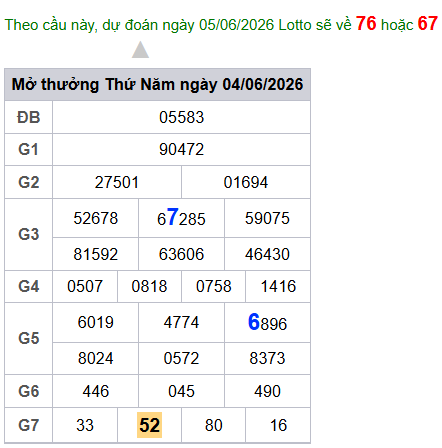Select first prize number 90472
Viewport: 442px width, 448px height.
pyautogui.click(x=181, y=149)
